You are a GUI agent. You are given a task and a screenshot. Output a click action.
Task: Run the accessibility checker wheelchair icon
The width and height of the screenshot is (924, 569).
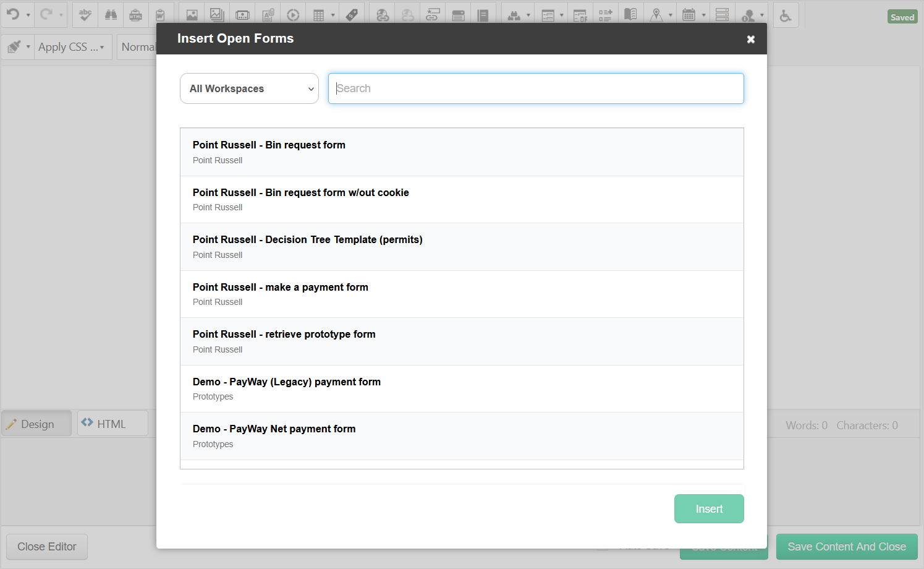[786, 14]
